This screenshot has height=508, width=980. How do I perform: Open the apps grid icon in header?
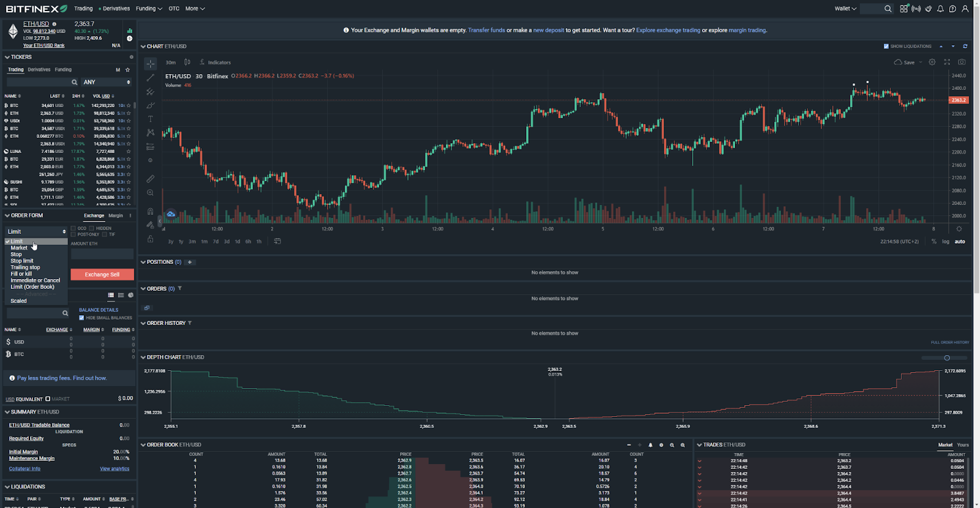click(x=904, y=9)
